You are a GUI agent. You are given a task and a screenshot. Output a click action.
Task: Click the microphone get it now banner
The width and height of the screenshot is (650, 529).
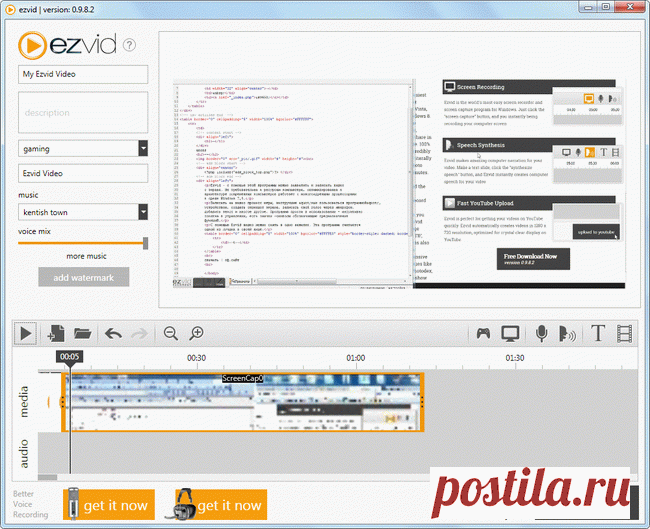[x=109, y=505]
